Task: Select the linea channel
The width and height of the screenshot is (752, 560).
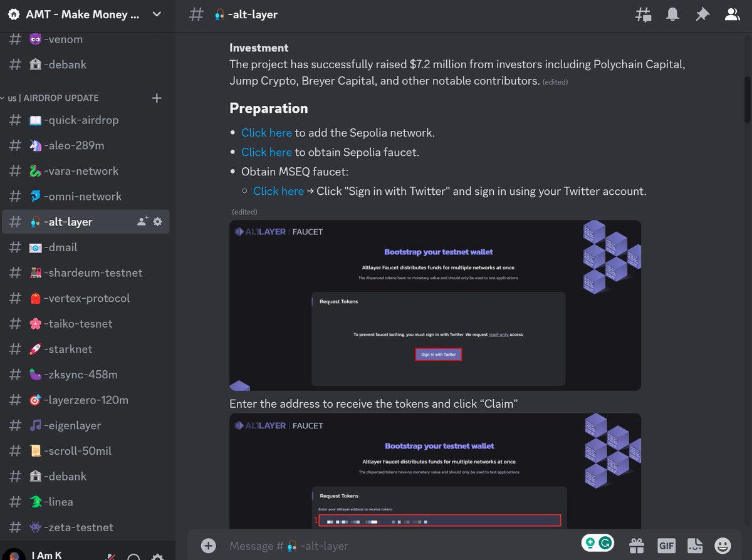Action: [85, 502]
